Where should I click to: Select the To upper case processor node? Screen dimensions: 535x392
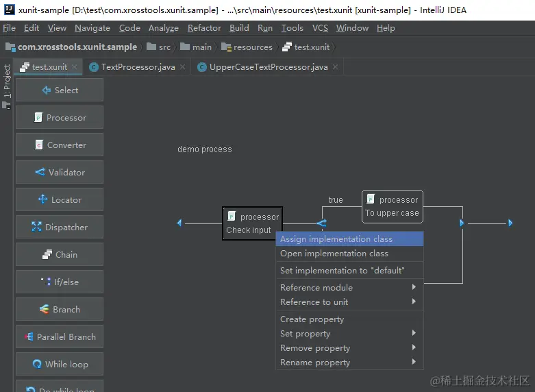[x=393, y=206]
